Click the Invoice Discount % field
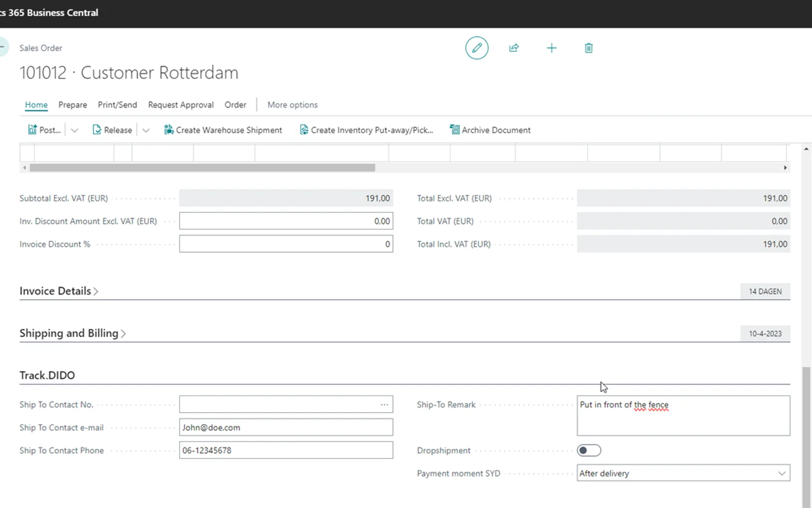 286,244
